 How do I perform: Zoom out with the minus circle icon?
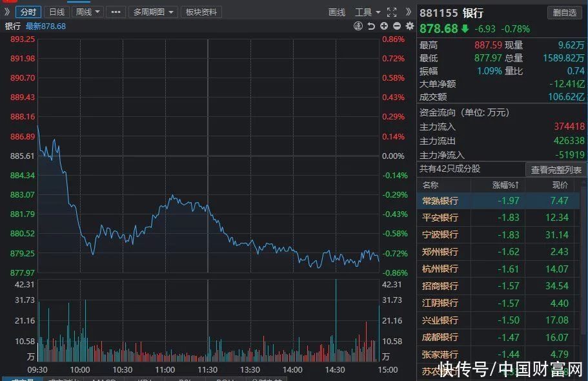click(397, 26)
